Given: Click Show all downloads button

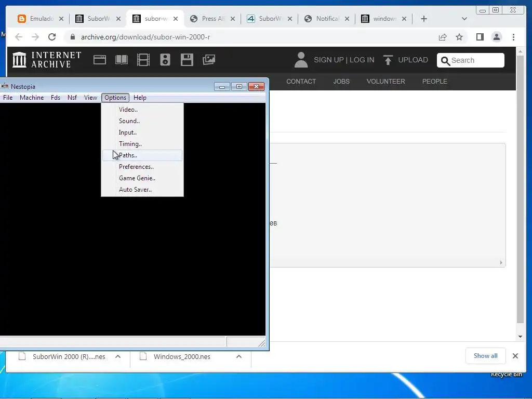Looking at the screenshot, I should point(486,356).
